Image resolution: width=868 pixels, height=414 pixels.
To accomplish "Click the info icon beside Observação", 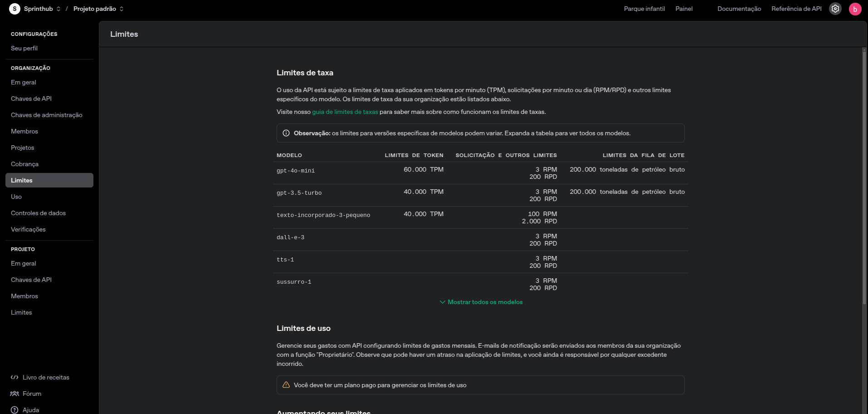I will 286,133.
